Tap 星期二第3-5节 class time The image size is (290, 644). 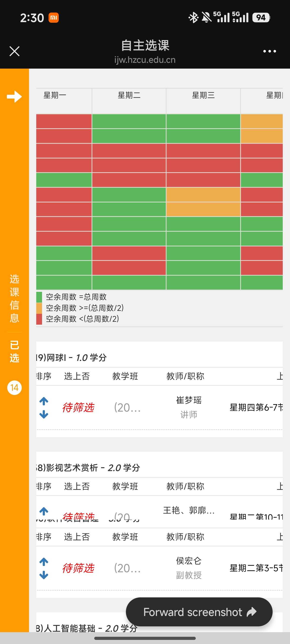256,568
